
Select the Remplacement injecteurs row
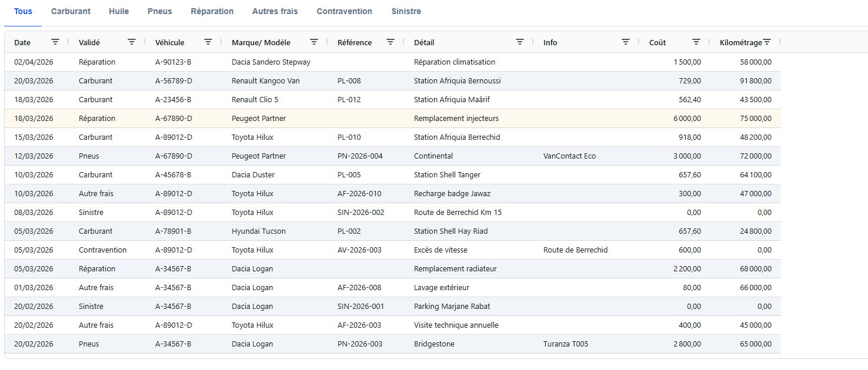pos(456,119)
